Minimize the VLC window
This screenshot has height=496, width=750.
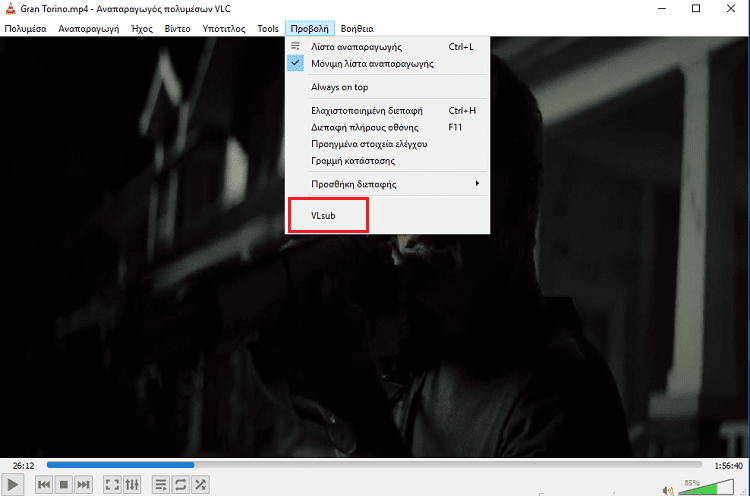click(662, 8)
